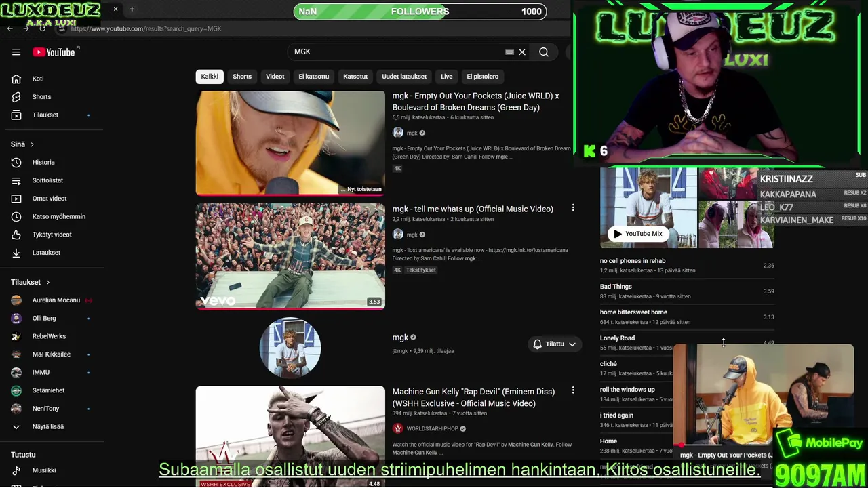The image size is (868, 488).
Task: Click the Tekstitykset subtitles badge
Action: [x=421, y=270]
